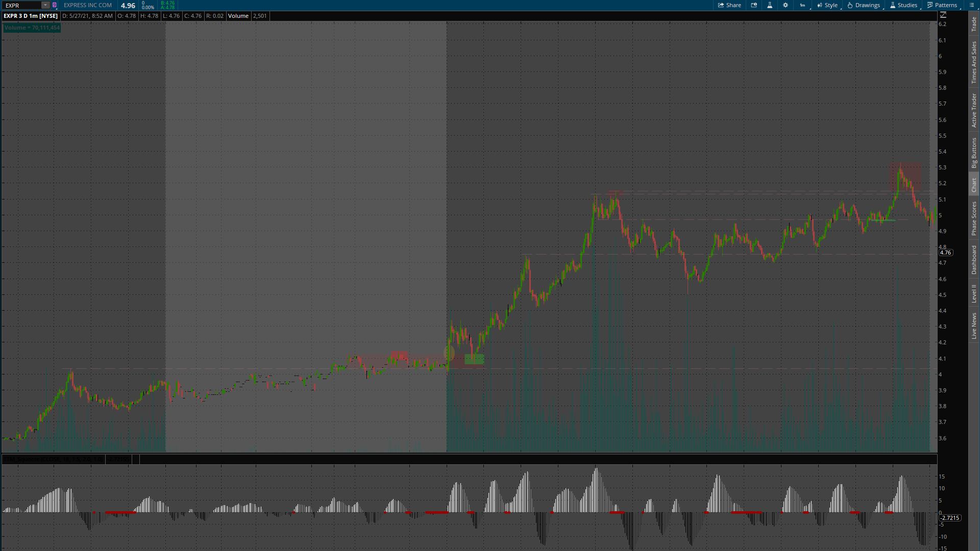The height and width of the screenshot is (551, 980).
Task: Click the EXPR symbol input field
Action: point(21,5)
